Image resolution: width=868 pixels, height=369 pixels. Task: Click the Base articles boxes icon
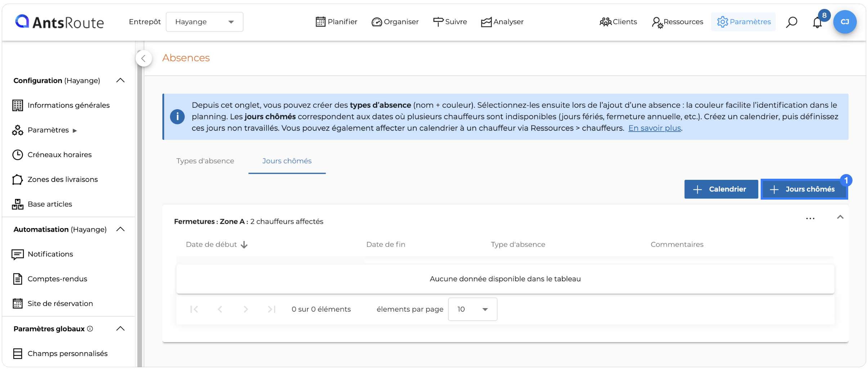17,204
